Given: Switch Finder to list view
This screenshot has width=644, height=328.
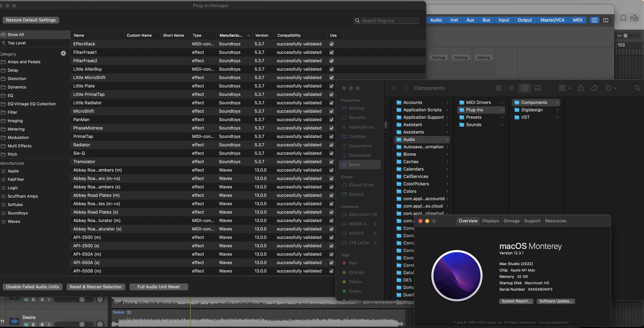Looking at the screenshot, I should pyautogui.click(x=511, y=88).
